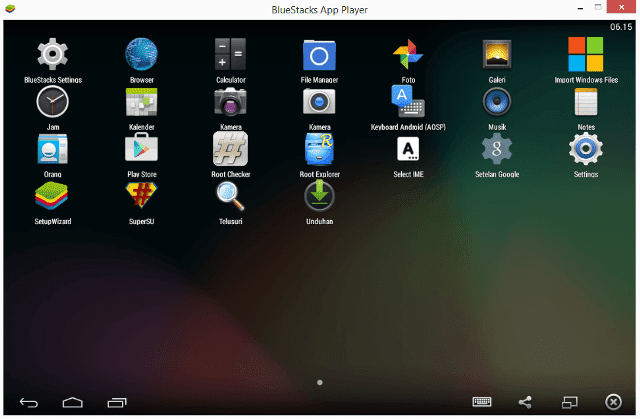The image size is (640, 419).
Task: Toggle the on-screen keyboard icon
Action: [482, 402]
